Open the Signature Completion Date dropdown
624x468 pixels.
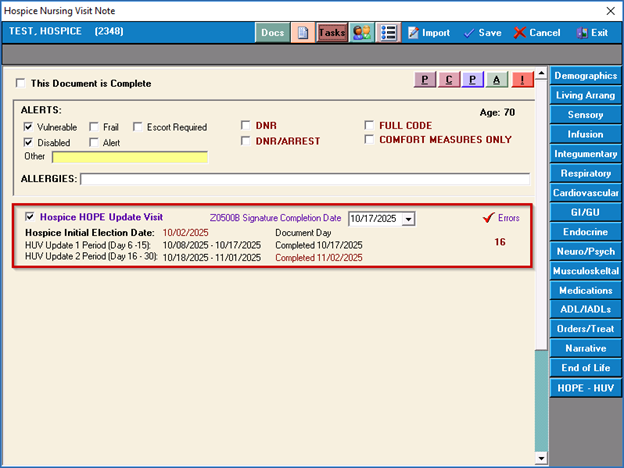tap(407, 218)
